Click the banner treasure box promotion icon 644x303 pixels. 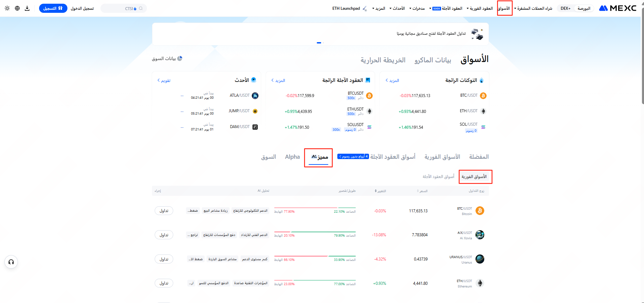[x=477, y=34]
